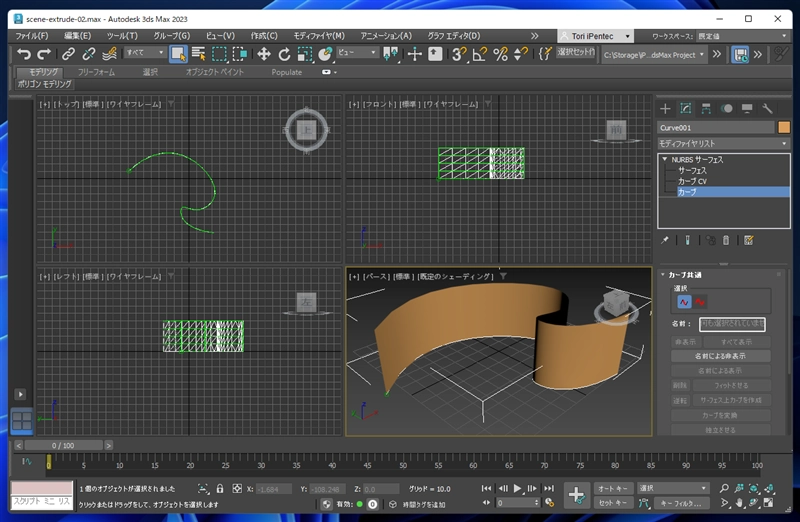The width and height of the screenshot is (800, 522).
Task: Toggle the オート キー button
Action: coord(613,488)
